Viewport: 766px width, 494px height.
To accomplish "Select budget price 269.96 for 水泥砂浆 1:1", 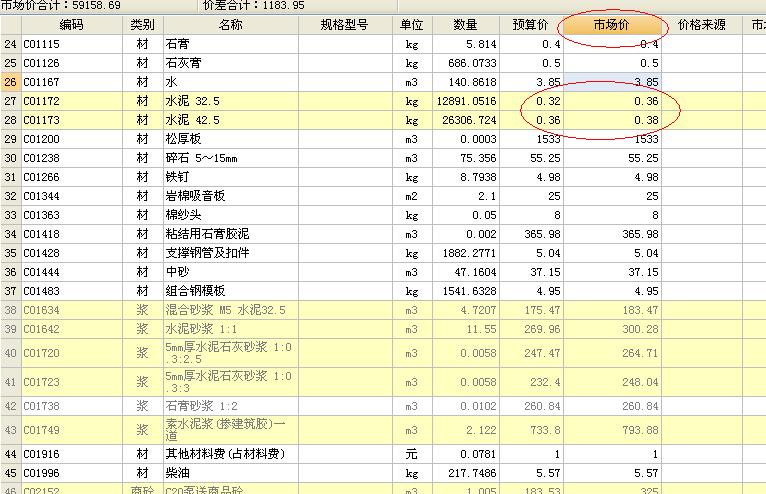I will [531, 329].
